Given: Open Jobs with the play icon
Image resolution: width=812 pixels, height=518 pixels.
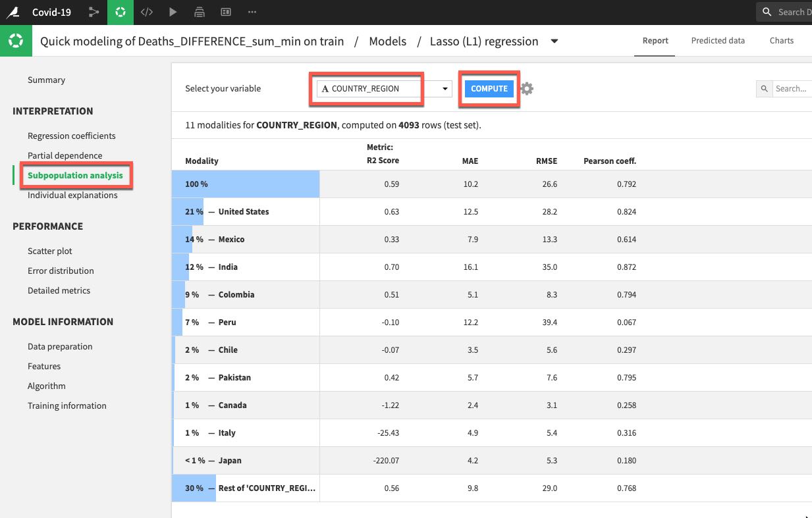Looking at the screenshot, I should click(173, 12).
